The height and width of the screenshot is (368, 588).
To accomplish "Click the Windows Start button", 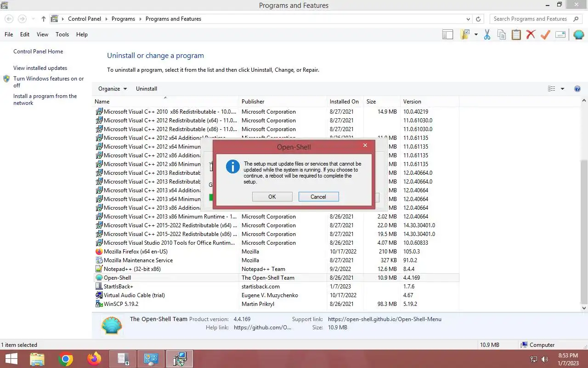I will pos(11,359).
